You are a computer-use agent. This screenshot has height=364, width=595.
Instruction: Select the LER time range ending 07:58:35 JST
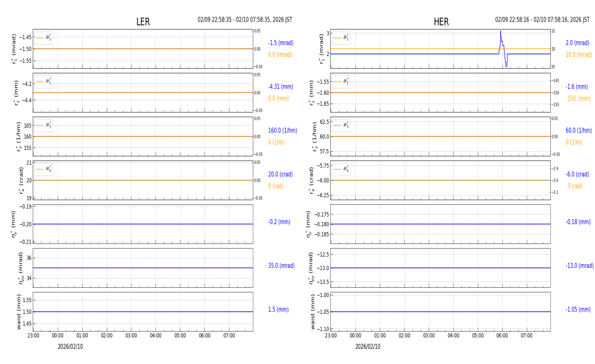click(x=245, y=20)
